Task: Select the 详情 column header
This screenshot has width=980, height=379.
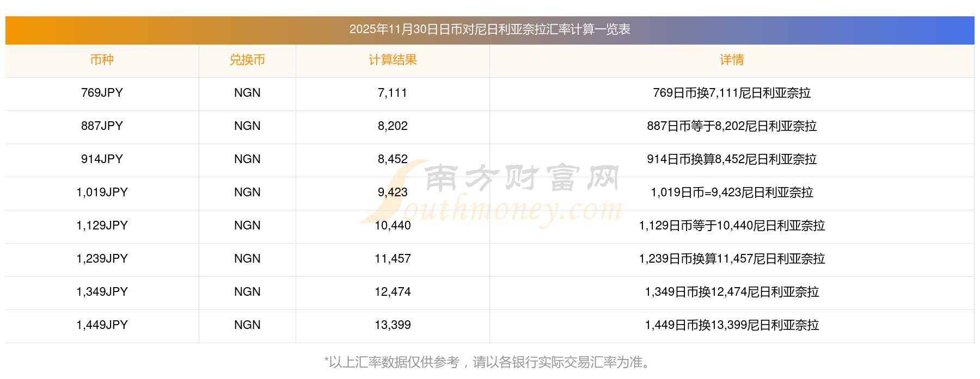Action: click(732, 60)
